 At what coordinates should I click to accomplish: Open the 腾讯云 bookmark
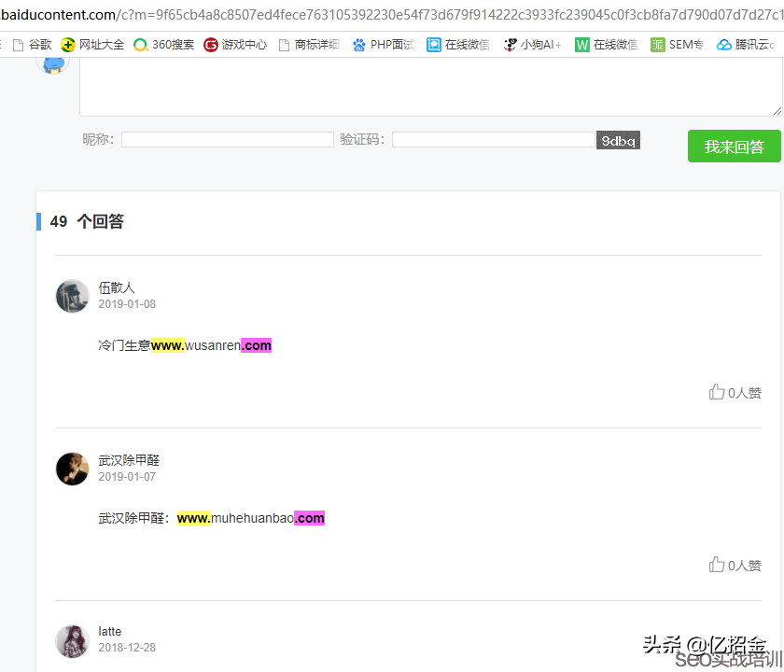746,45
